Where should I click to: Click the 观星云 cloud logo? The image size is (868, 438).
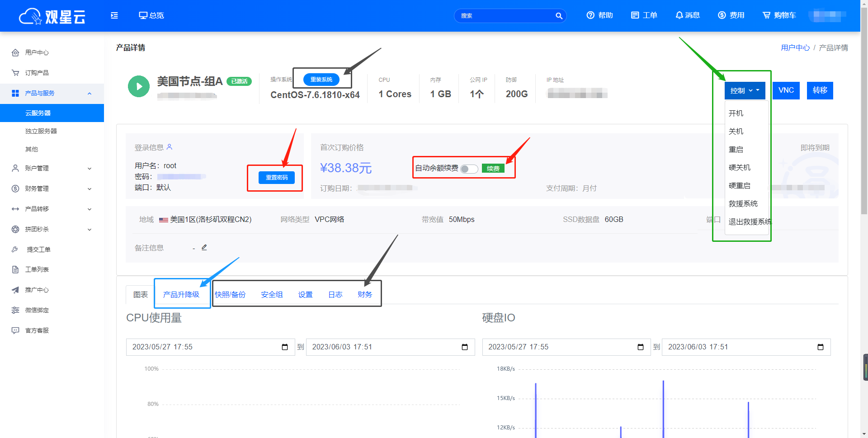52,16
